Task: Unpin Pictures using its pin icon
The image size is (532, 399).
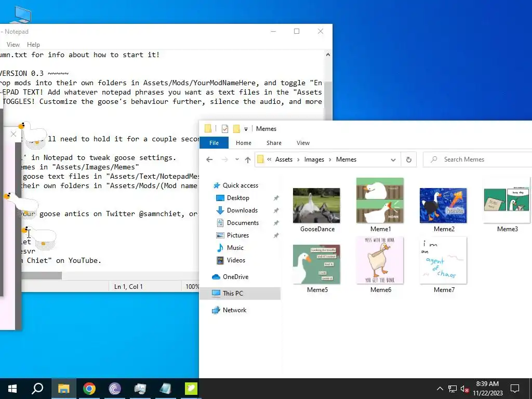Action: [x=276, y=235]
